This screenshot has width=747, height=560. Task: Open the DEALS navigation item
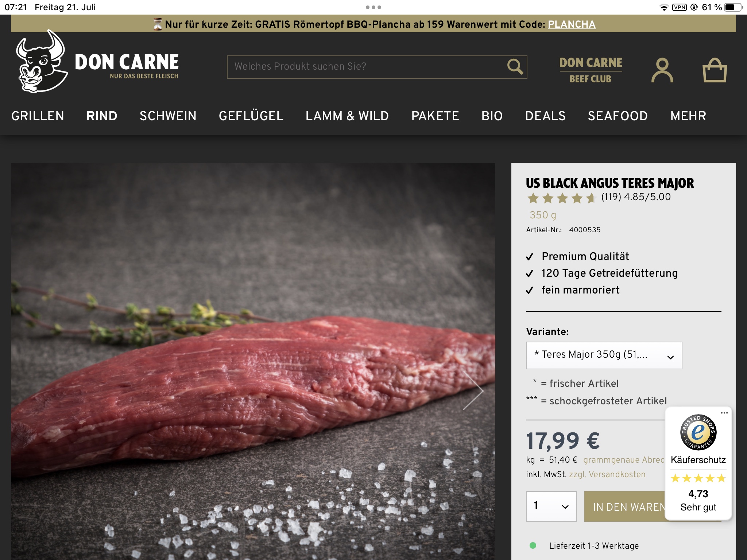click(545, 116)
